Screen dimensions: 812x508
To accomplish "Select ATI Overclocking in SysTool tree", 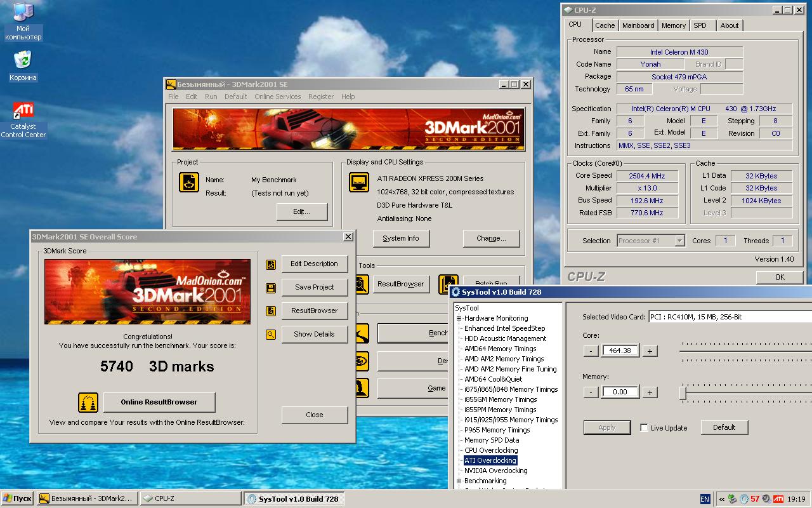I will (490, 461).
